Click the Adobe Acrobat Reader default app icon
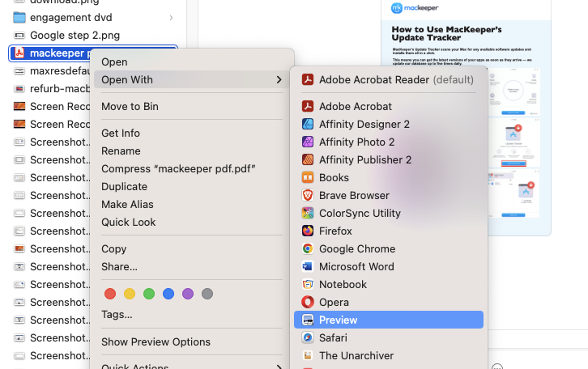 (308, 79)
